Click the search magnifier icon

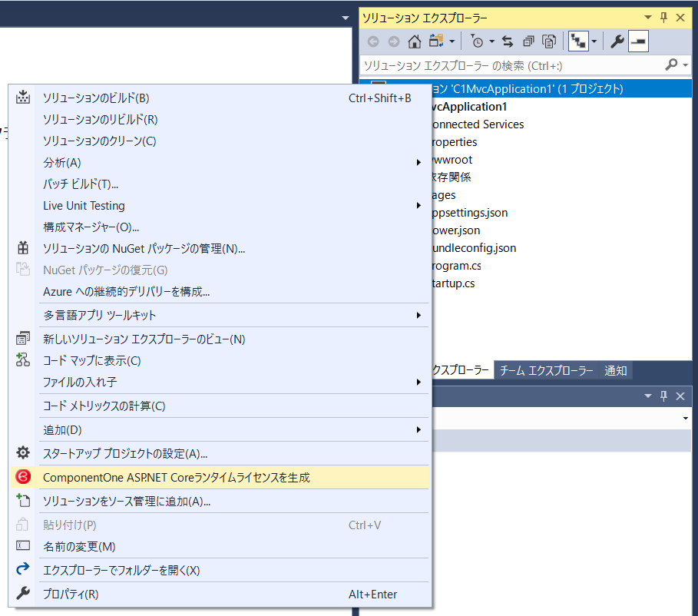click(x=671, y=65)
